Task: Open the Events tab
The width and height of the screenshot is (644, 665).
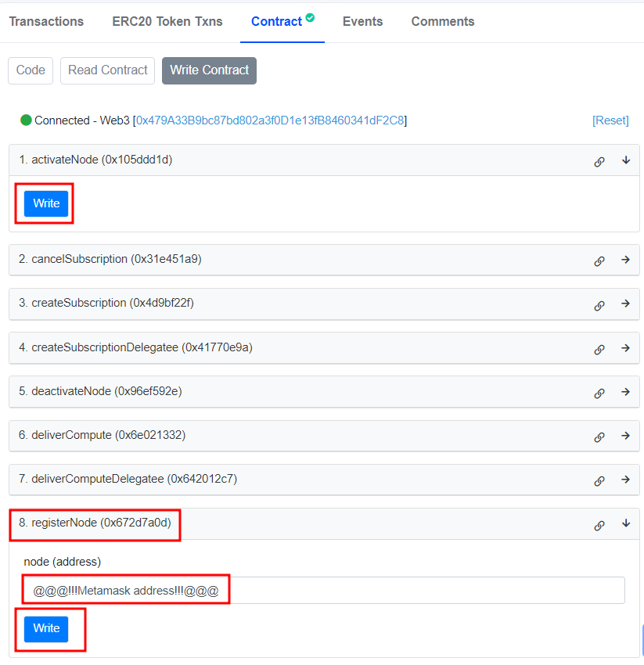Action: (363, 21)
